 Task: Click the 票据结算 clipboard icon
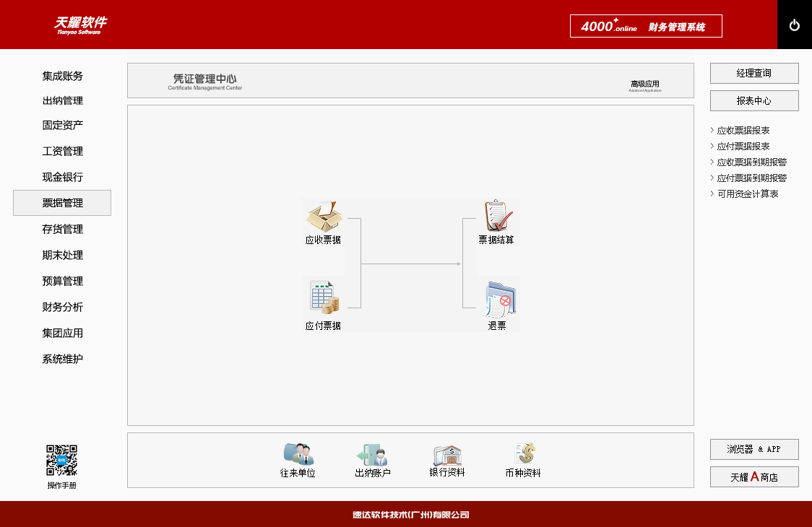point(498,216)
